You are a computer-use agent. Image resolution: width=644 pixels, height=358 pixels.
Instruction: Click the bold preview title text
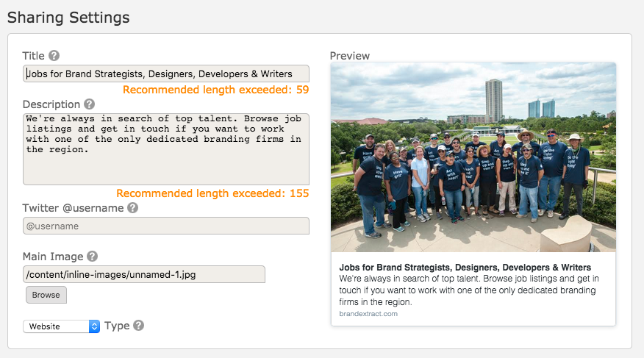(x=465, y=268)
